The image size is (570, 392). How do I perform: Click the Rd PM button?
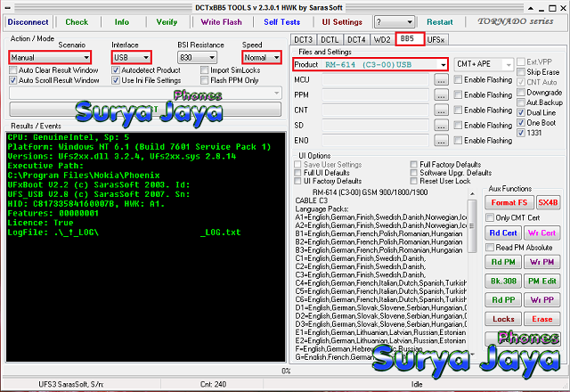click(503, 262)
